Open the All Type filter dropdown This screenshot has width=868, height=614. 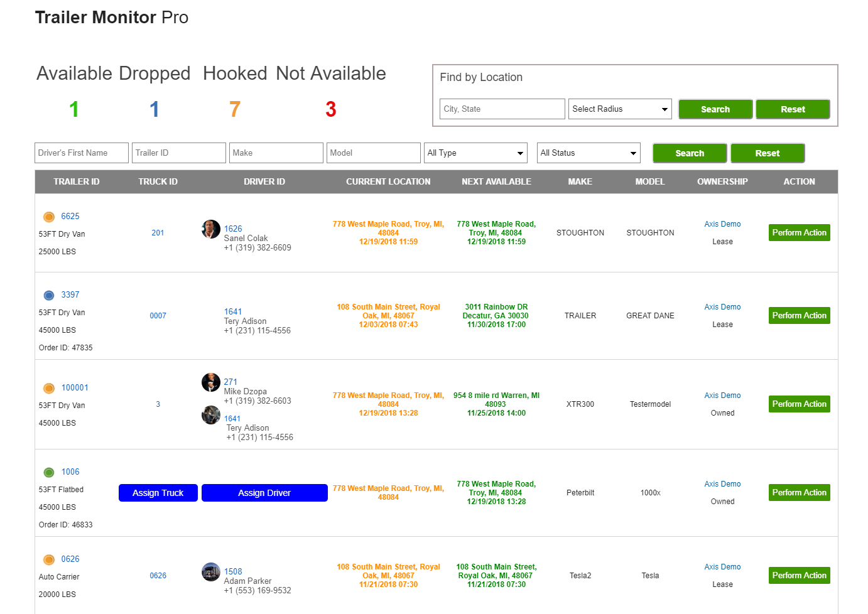(475, 153)
